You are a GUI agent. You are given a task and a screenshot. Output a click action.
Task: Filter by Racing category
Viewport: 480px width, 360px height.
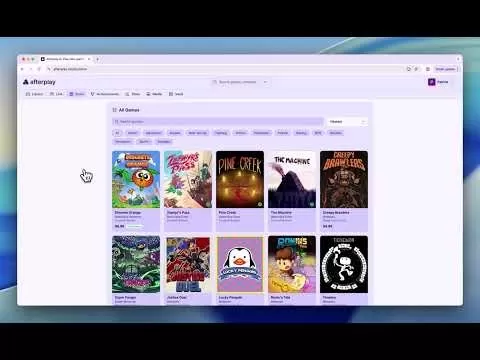coord(301,133)
